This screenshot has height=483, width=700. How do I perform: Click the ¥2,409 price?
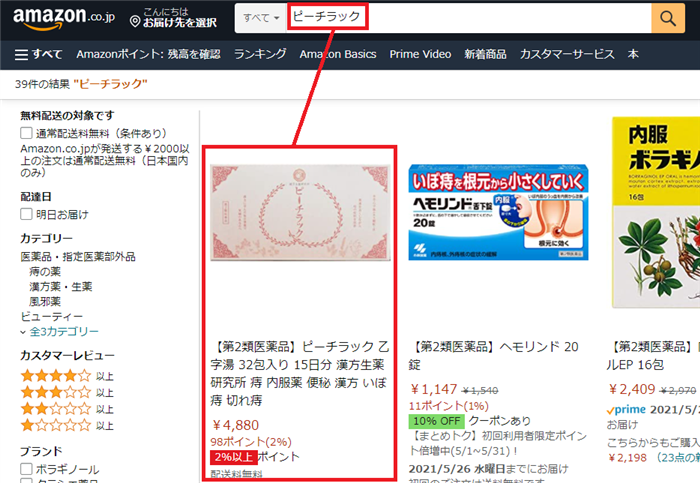(632, 389)
